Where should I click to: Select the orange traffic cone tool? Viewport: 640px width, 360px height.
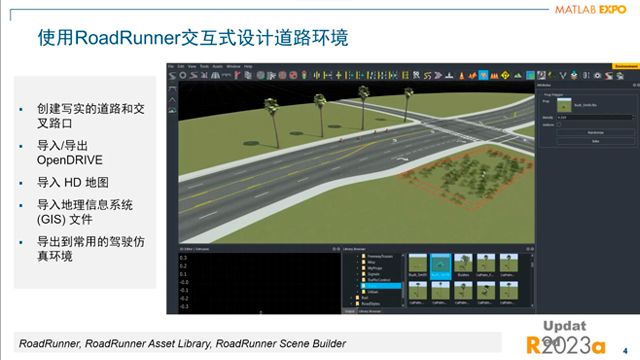pos(462,76)
